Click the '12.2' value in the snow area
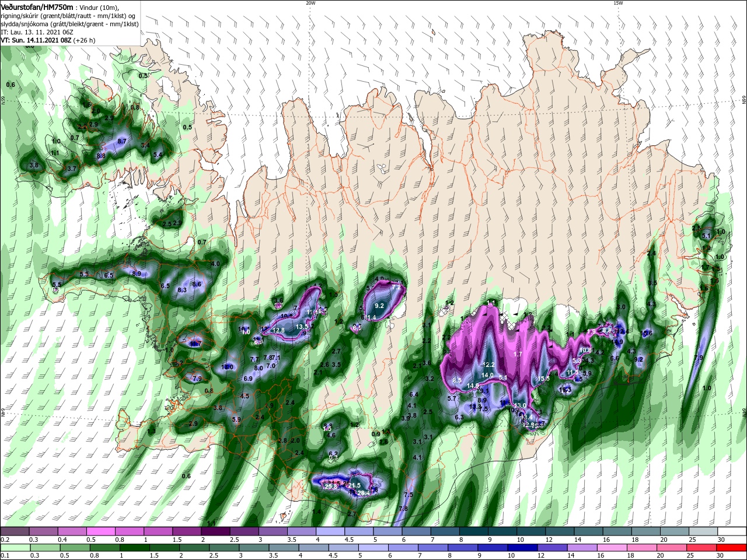The height and width of the screenshot is (560, 747). [x=488, y=365]
